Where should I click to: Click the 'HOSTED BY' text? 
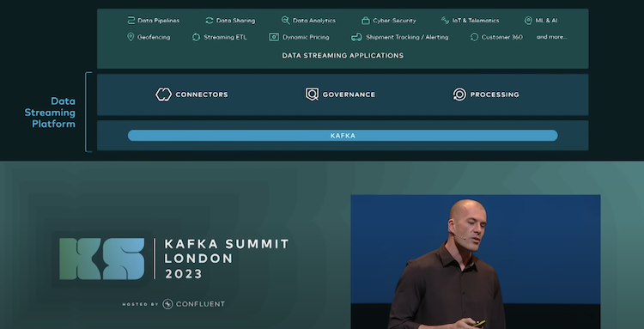(140, 304)
